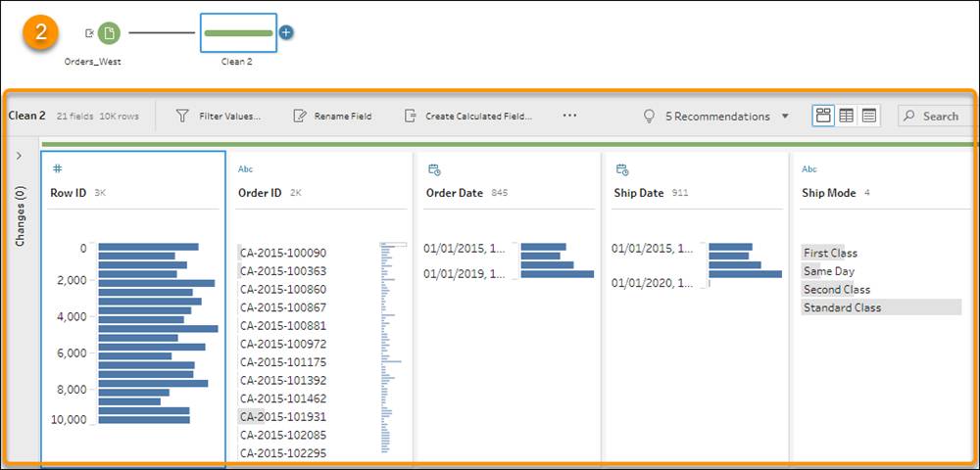Select the Ship Date field header

pos(639,193)
